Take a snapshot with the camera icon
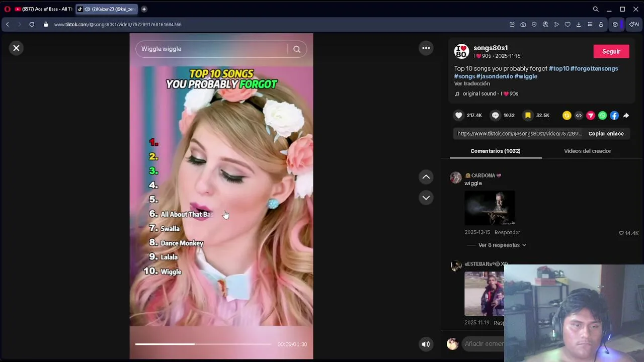This screenshot has height=362, width=644. click(x=523, y=24)
